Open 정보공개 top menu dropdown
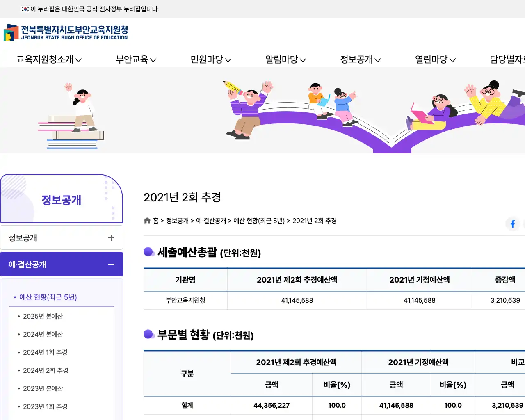The image size is (525, 420). (361, 59)
